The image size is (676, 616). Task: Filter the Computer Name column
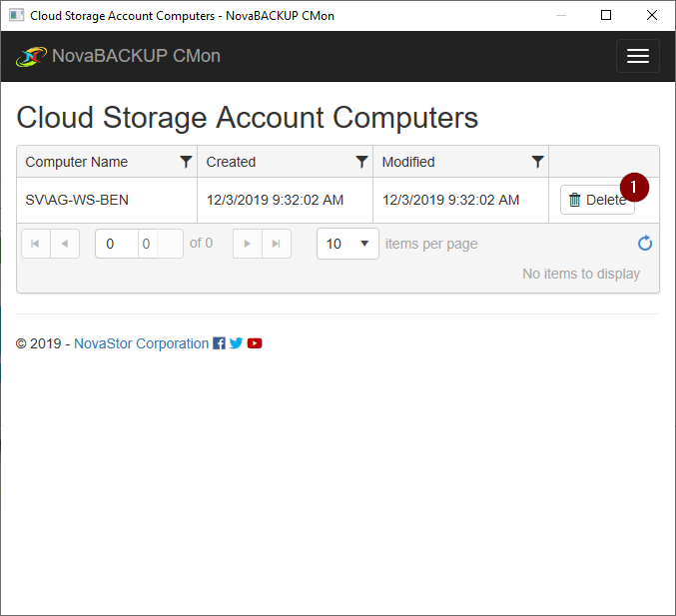click(x=186, y=162)
